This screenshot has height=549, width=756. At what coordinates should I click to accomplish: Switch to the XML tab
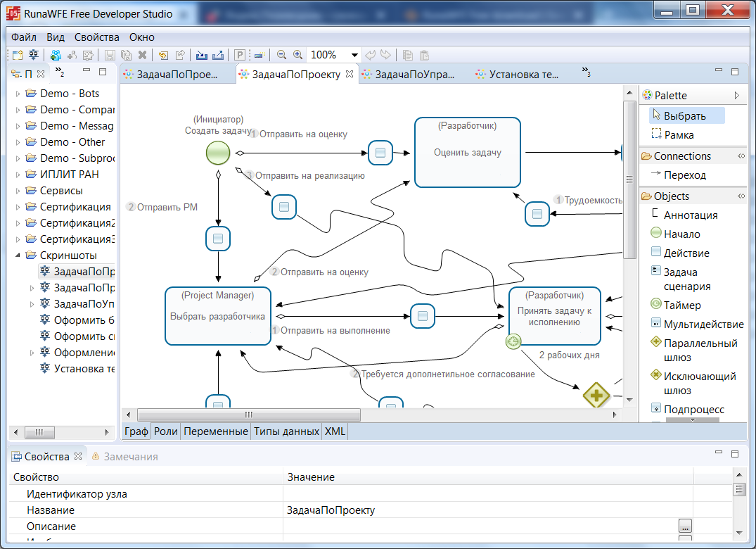coord(335,431)
